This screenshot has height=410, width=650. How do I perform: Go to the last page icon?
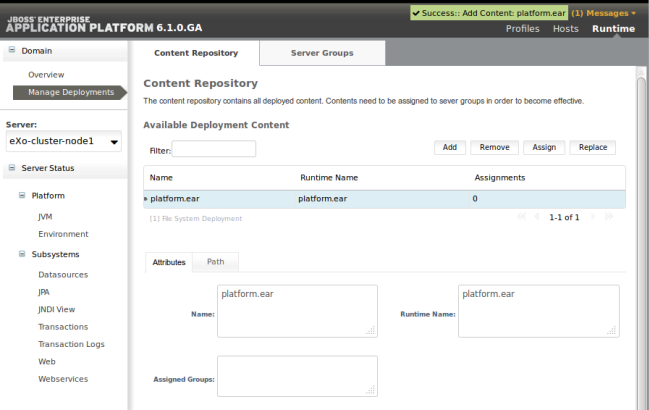pyautogui.click(x=609, y=216)
